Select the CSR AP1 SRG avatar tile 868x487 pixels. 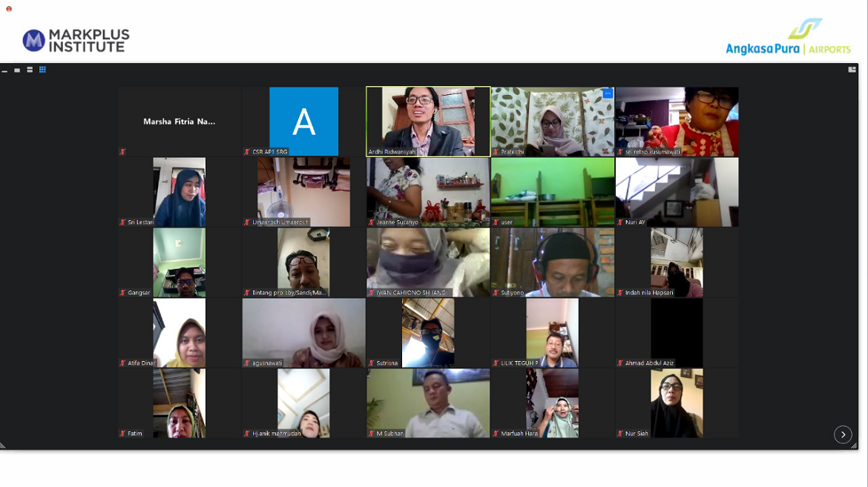pos(303,121)
